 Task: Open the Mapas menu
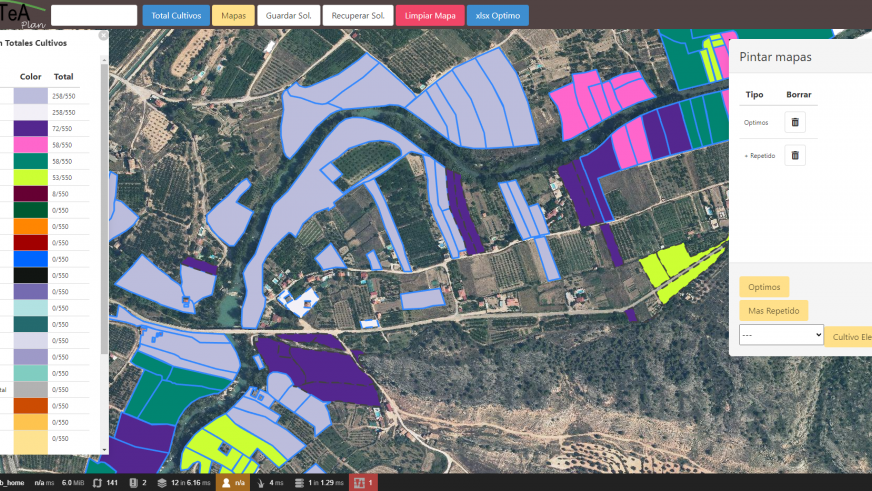tap(233, 16)
